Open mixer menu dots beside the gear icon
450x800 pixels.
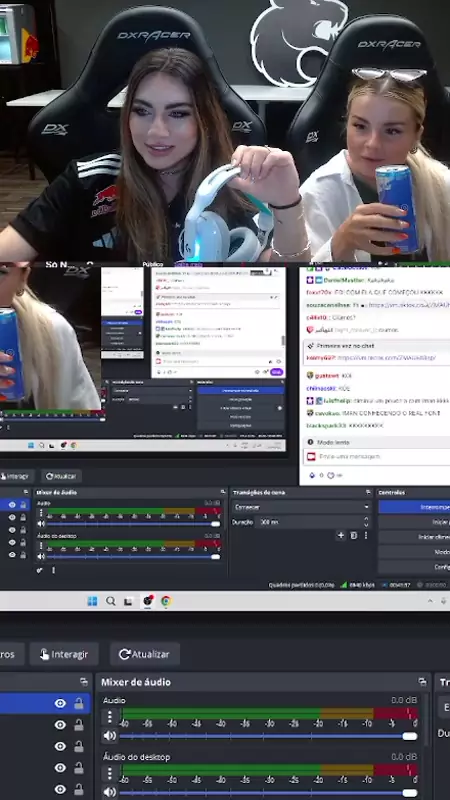(53, 570)
